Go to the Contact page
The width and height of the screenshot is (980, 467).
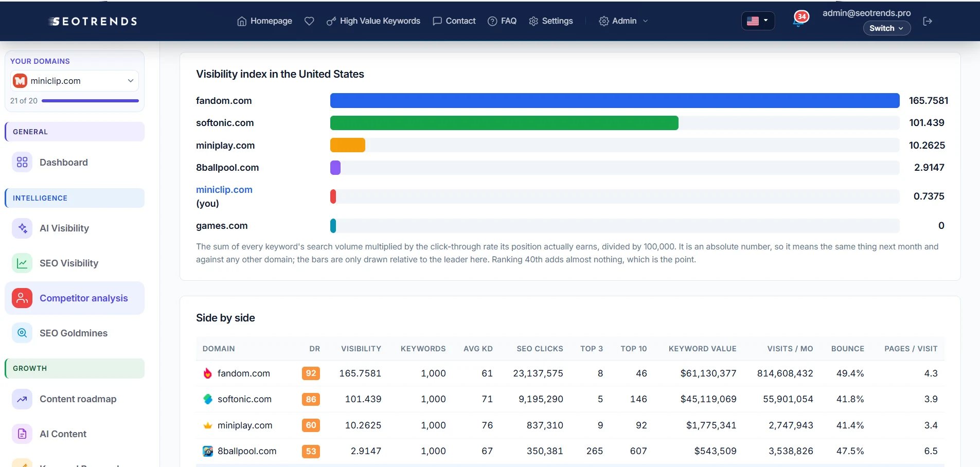click(454, 21)
